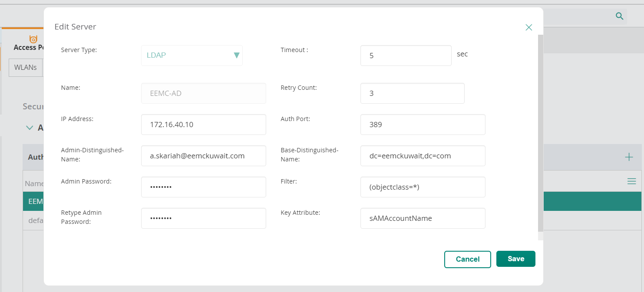This screenshot has width=644, height=292.
Task: Click the plus icon to add server
Action: click(628, 157)
